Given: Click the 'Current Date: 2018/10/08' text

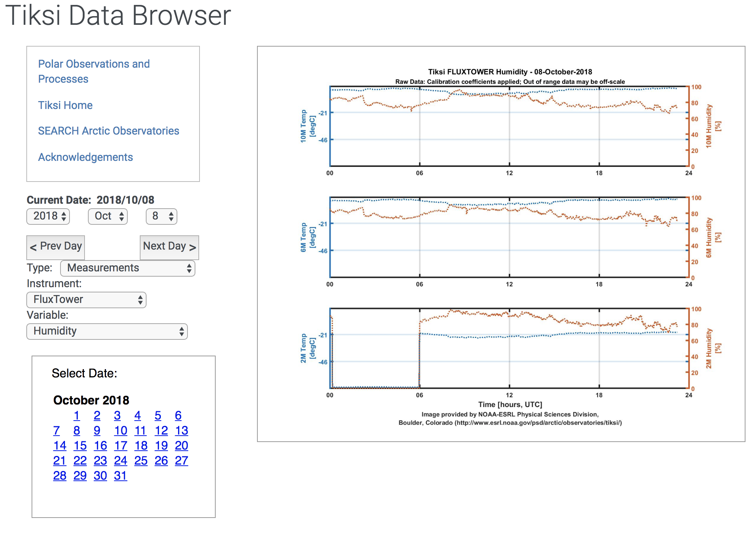Looking at the screenshot, I should (x=91, y=200).
